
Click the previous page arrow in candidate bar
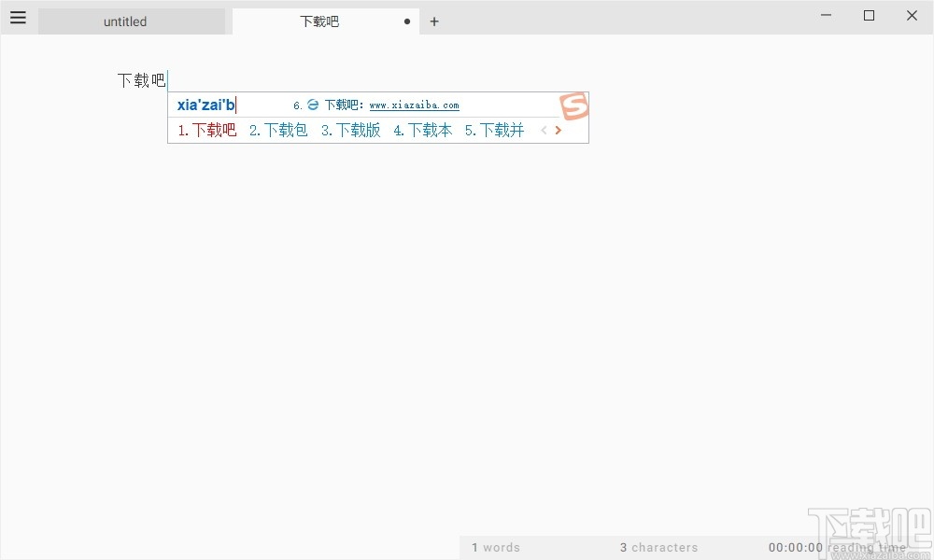(544, 130)
